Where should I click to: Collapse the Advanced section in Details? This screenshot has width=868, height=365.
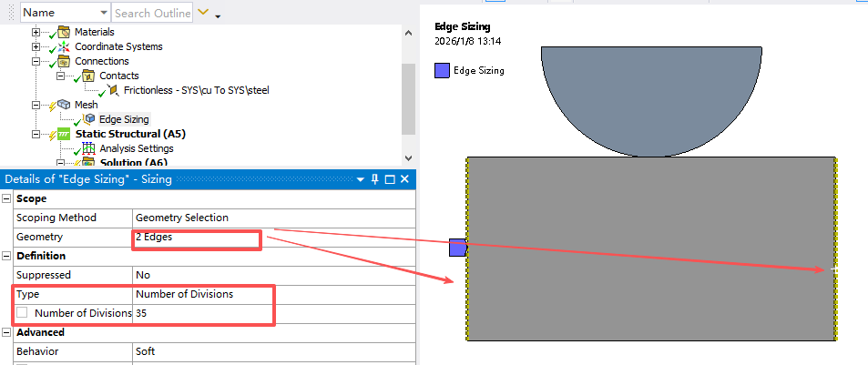pyautogui.click(x=6, y=332)
